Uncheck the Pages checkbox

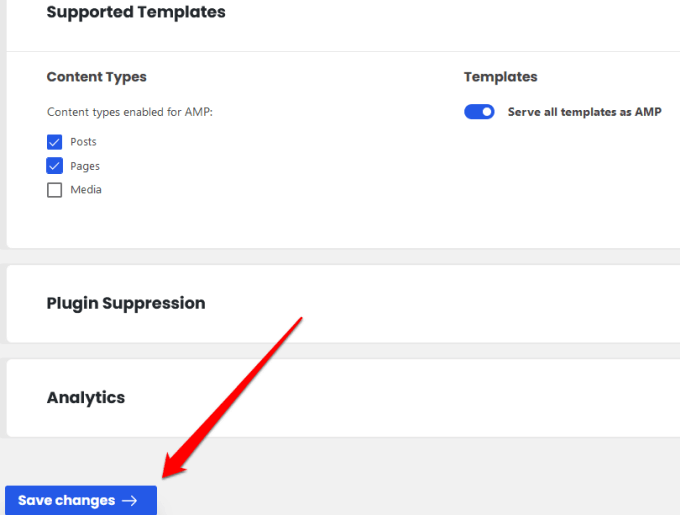(55, 166)
